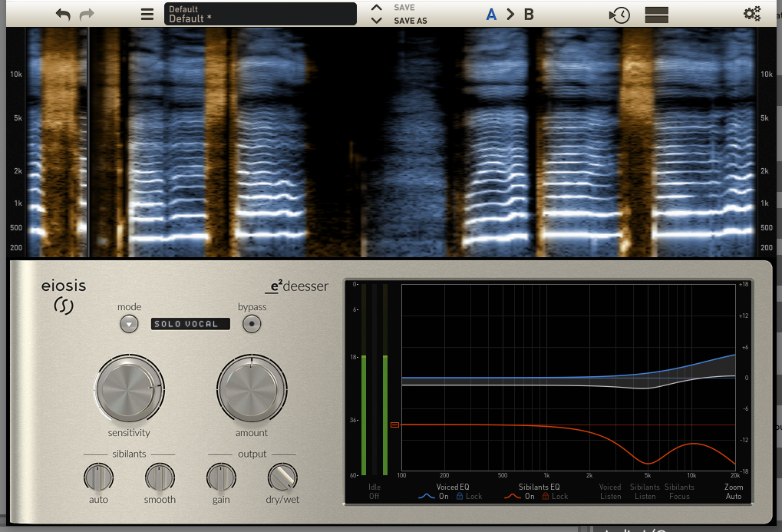Toggle the spectrogram view layout icon
This screenshot has width=782, height=532.
(x=656, y=15)
